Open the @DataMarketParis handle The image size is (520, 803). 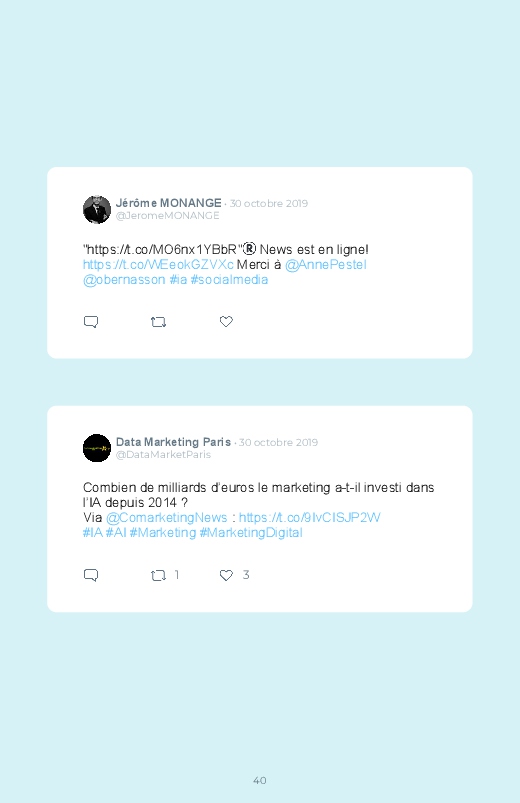pyautogui.click(x=163, y=455)
